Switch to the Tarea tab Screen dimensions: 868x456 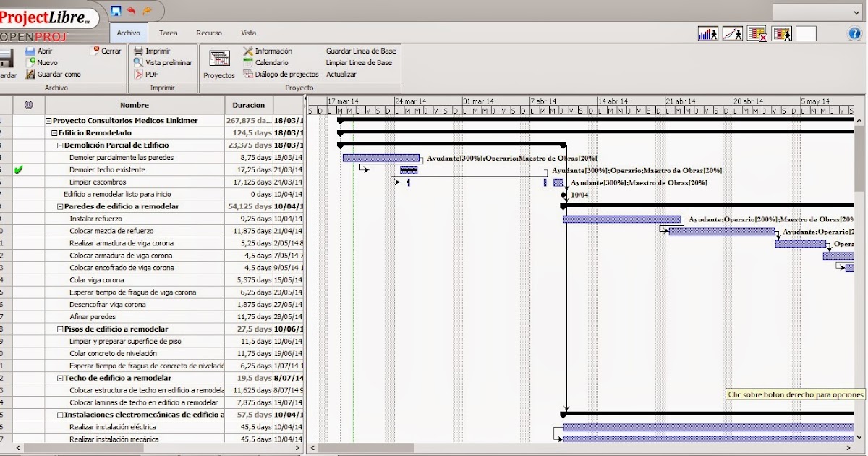pos(169,33)
